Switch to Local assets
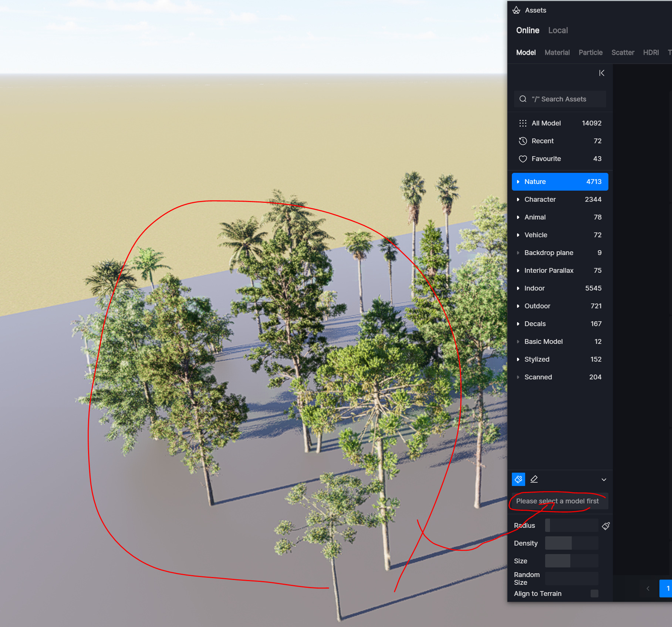The width and height of the screenshot is (672, 627). tap(558, 30)
